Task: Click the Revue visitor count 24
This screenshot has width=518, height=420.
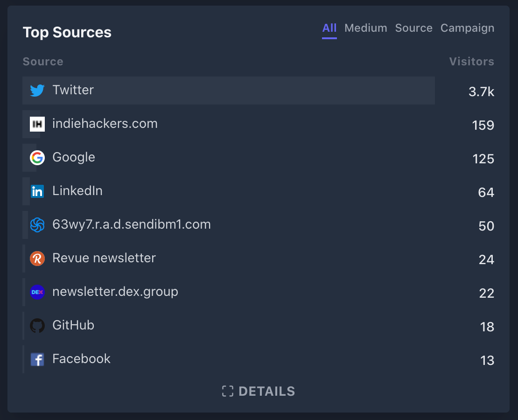Action: (486, 260)
